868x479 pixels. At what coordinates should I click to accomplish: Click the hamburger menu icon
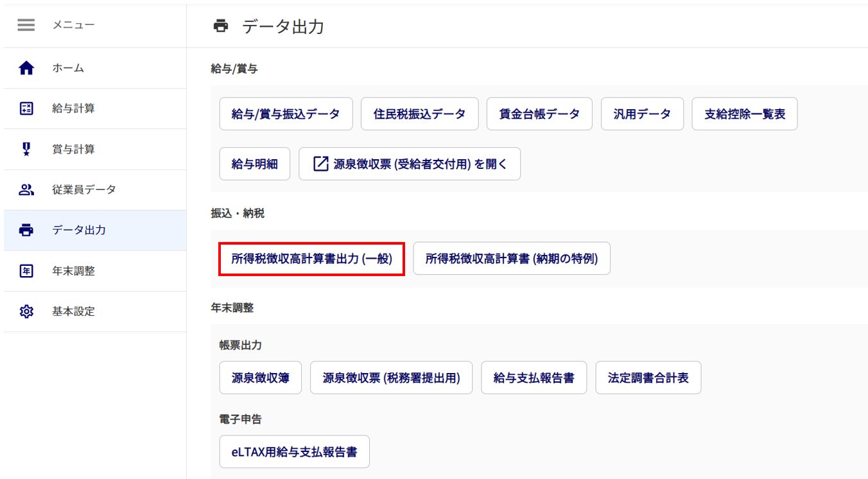tap(26, 25)
